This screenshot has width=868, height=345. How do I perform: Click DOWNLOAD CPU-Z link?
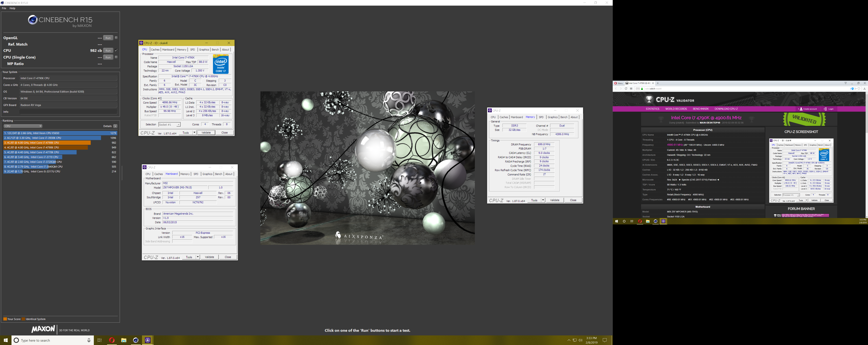726,109
